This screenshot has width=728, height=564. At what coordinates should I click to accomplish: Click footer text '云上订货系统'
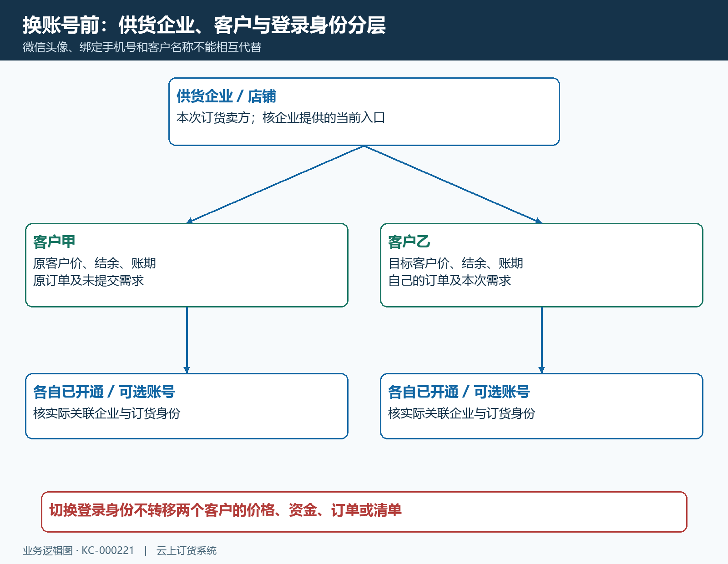(x=187, y=551)
